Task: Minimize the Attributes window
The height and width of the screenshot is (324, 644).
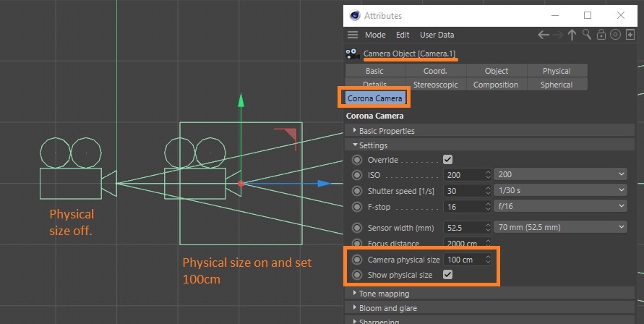Action: tap(555, 16)
